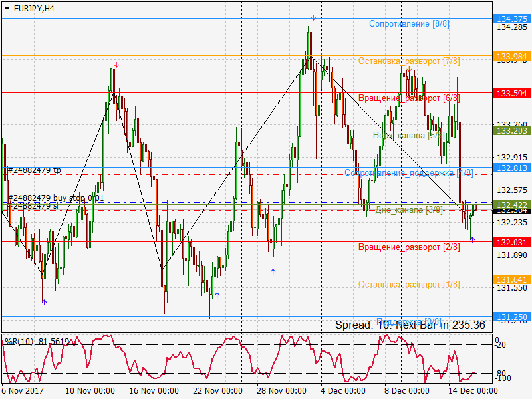532x399 pixels.
Task: Select the 133.203 green price label
Action: tap(512, 130)
